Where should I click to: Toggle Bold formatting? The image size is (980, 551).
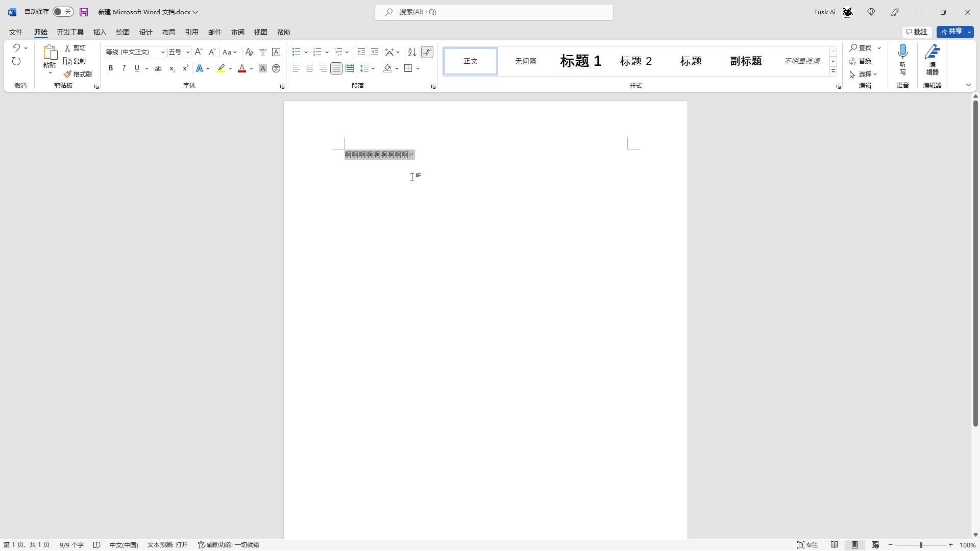coord(111,68)
